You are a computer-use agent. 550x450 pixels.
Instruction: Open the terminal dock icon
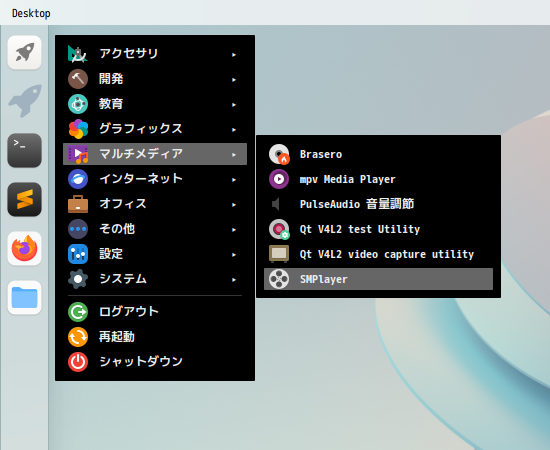tap(25, 150)
